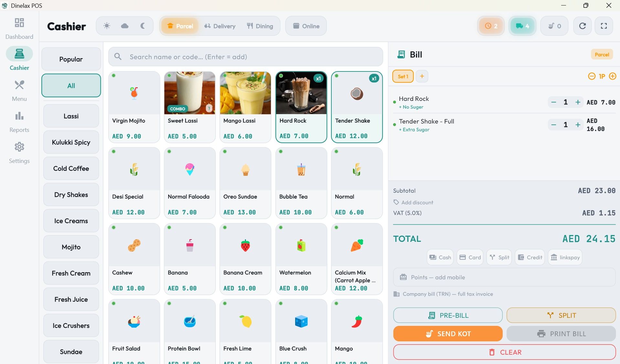Toggle fullscreen mode icon
This screenshot has height=364, width=620.
[x=604, y=26]
